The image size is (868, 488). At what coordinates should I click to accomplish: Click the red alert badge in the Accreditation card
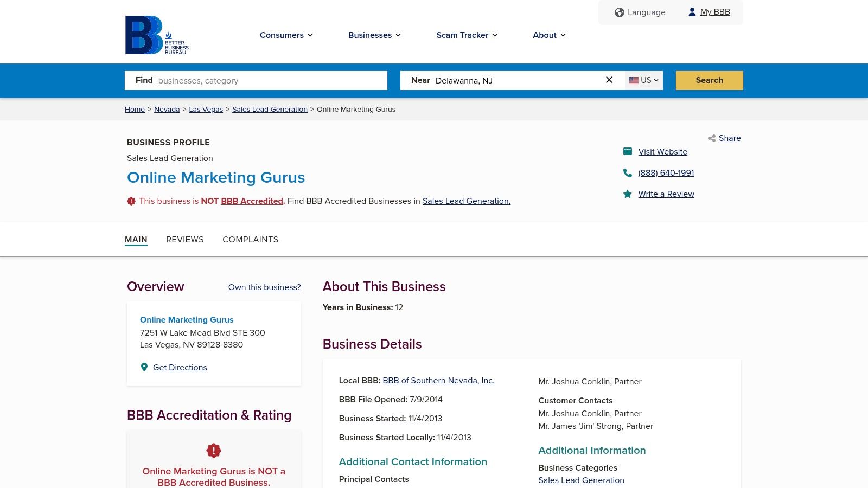pyautogui.click(x=214, y=451)
